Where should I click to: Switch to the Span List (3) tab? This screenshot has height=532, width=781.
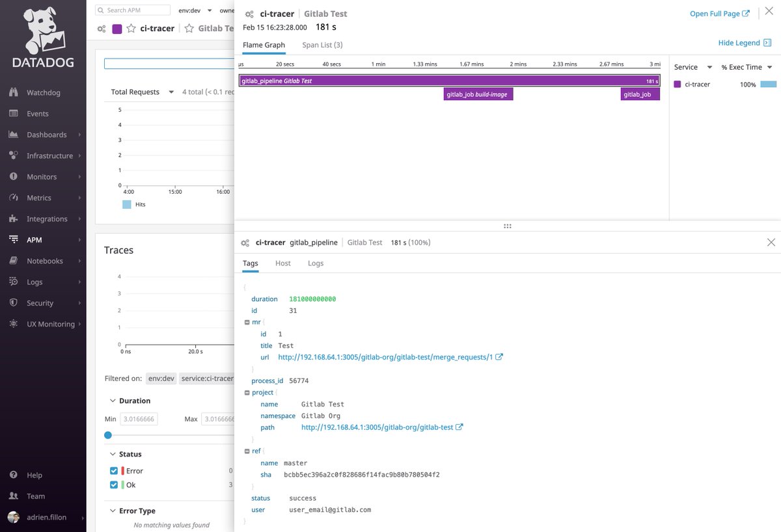pos(322,45)
